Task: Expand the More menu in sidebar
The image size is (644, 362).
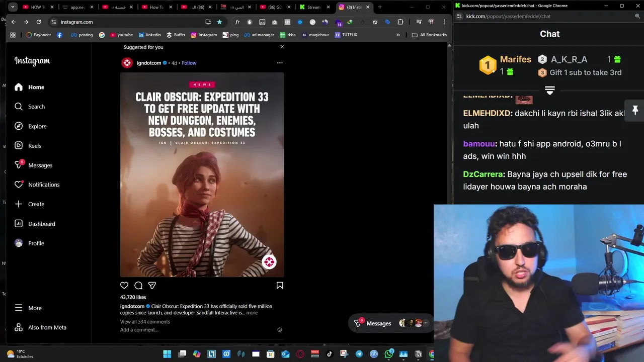Action: (28, 308)
